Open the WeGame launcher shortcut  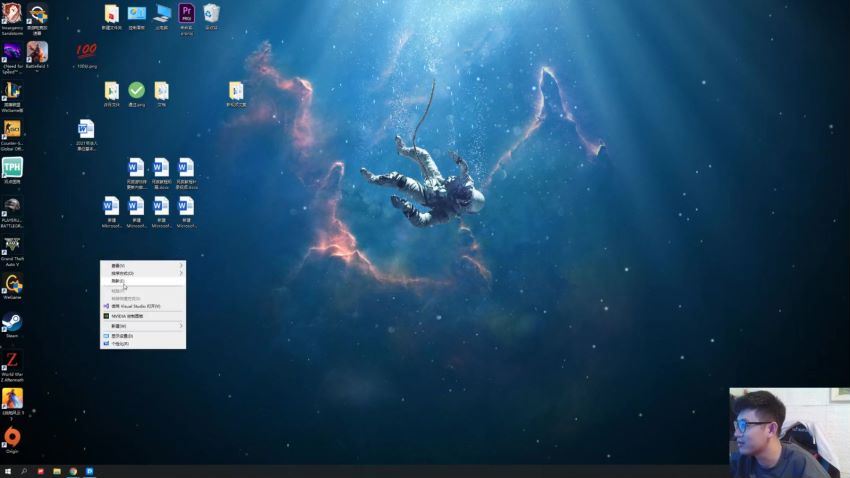point(12,287)
